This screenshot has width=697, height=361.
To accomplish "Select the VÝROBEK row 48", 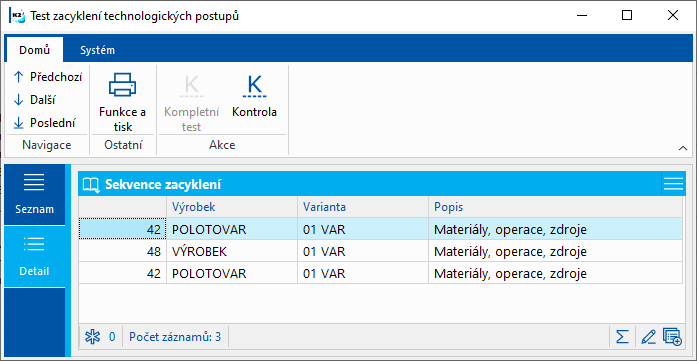I will (381, 252).
